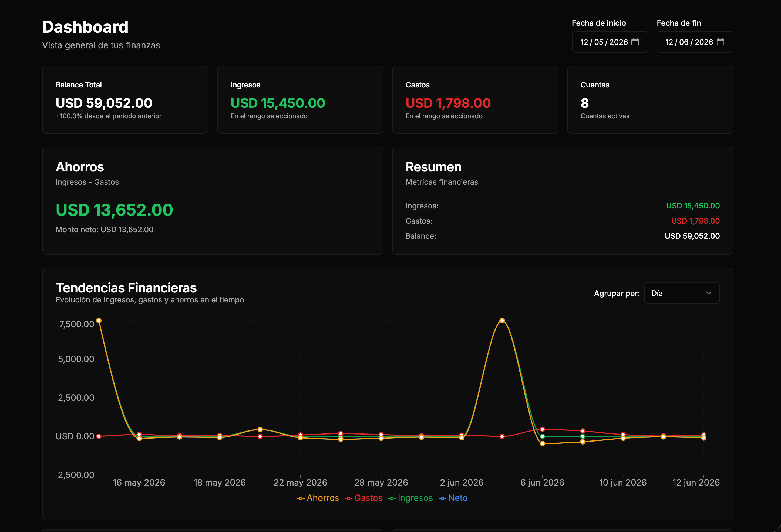
Task: Click the USD 15,450.00 amount in Ingresos card
Action: pos(278,103)
